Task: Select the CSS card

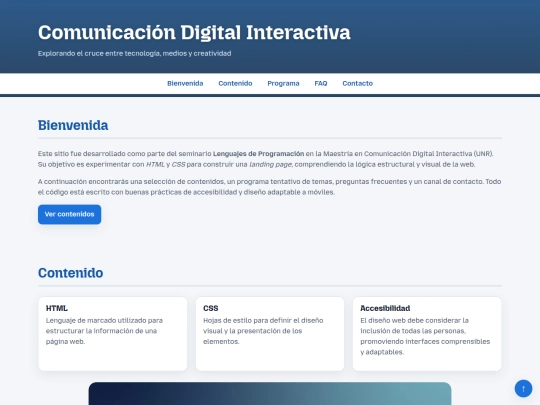Action: (270, 334)
